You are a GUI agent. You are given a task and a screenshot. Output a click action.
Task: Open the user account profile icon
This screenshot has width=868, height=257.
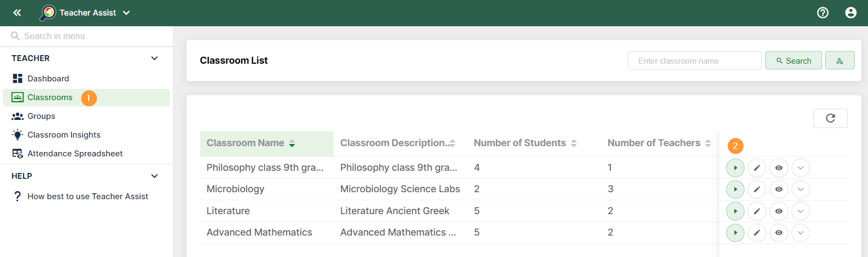point(850,13)
